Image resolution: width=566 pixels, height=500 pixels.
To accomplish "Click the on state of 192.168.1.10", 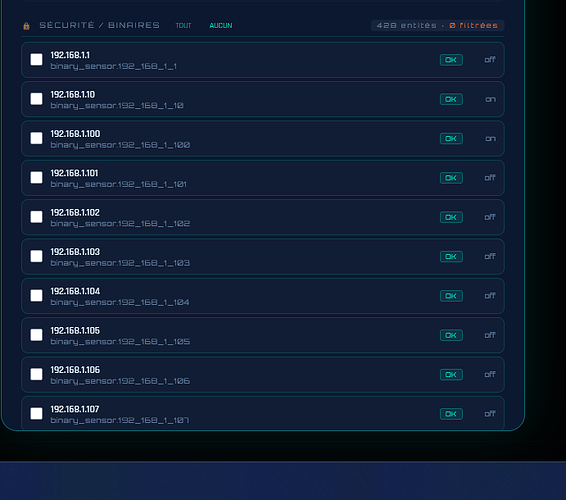I will coord(490,99).
